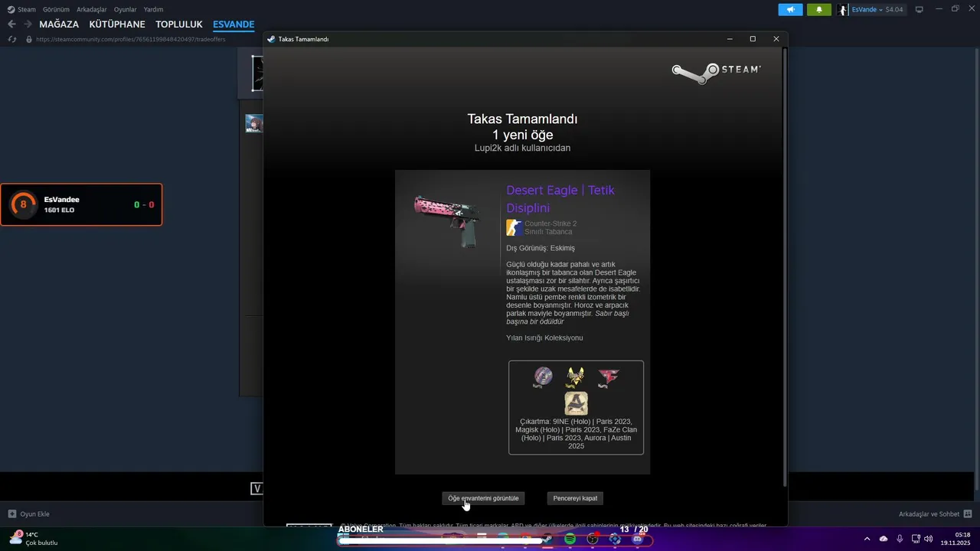The height and width of the screenshot is (551, 980).
Task: Click the FaZe Clan Holo sticker icon
Action: [609, 377]
